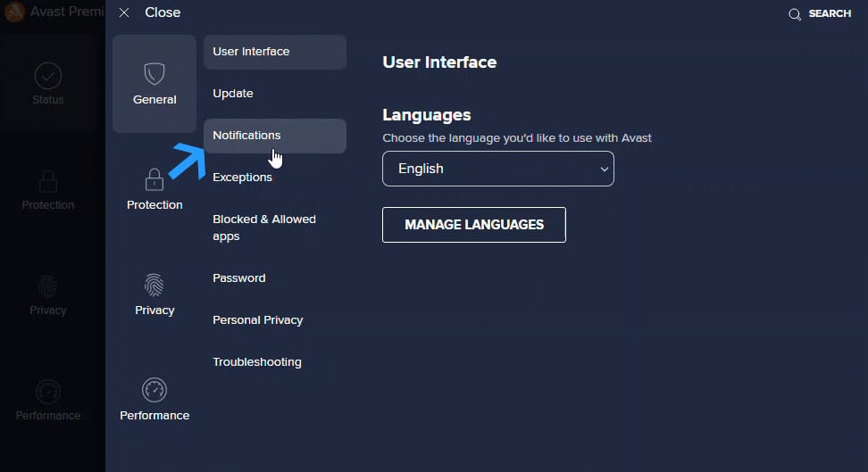Click the search magnifier icon
This screenshot has height=472, width=868.
(x=795, y=14)
